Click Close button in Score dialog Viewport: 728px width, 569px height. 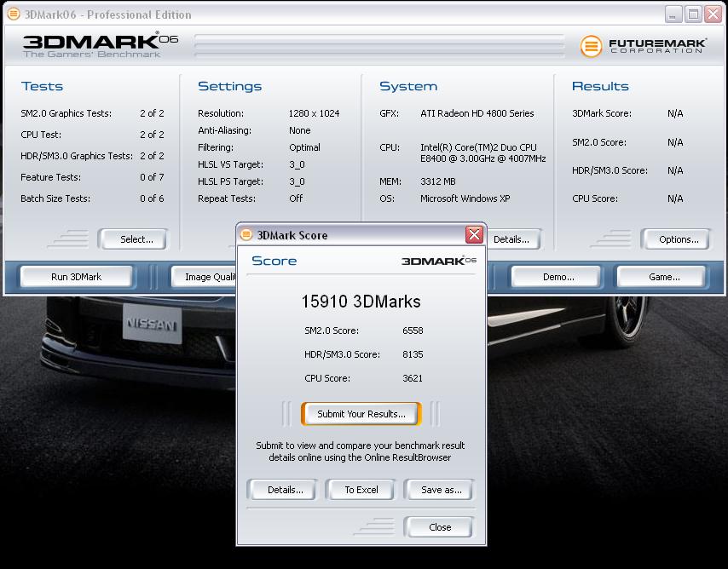(x=439, y=527)
